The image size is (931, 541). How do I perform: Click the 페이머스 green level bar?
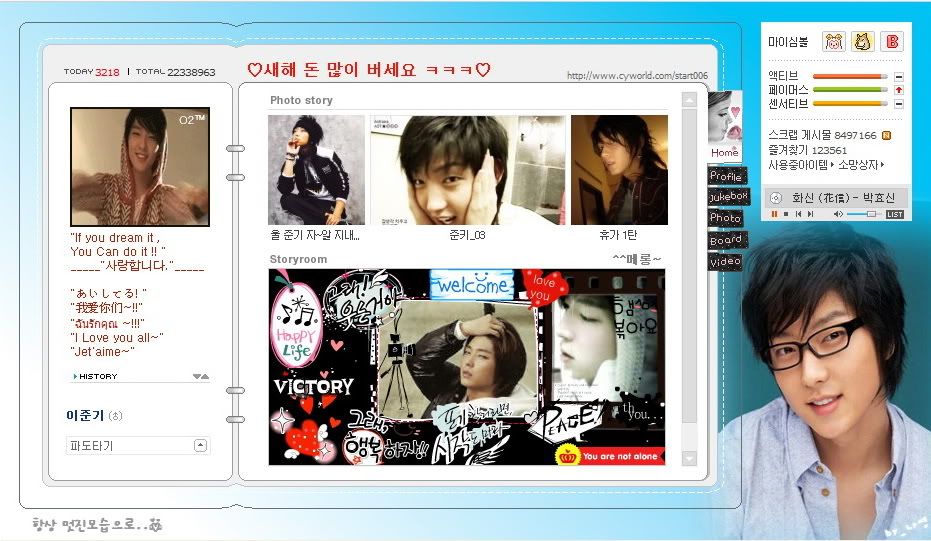click(x=850, y=90)
